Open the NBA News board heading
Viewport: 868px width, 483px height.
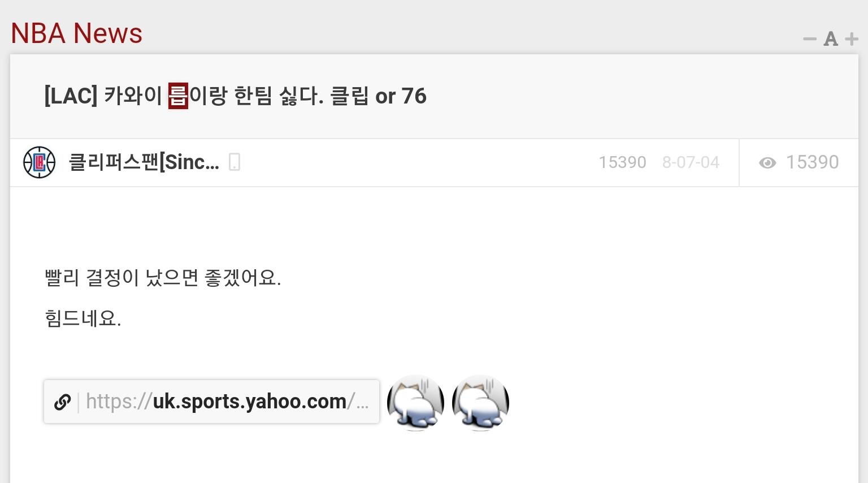pyautogui.click(x=76, y=33)
